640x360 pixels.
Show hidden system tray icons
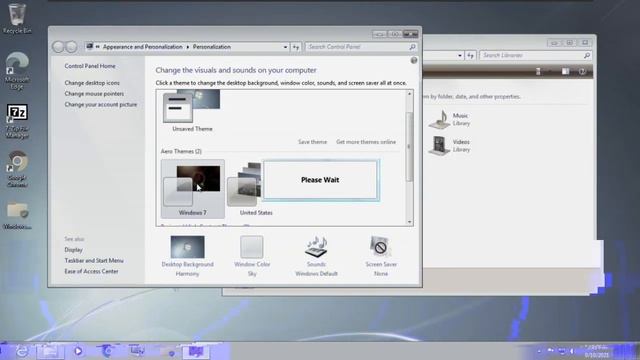(539, 351)
